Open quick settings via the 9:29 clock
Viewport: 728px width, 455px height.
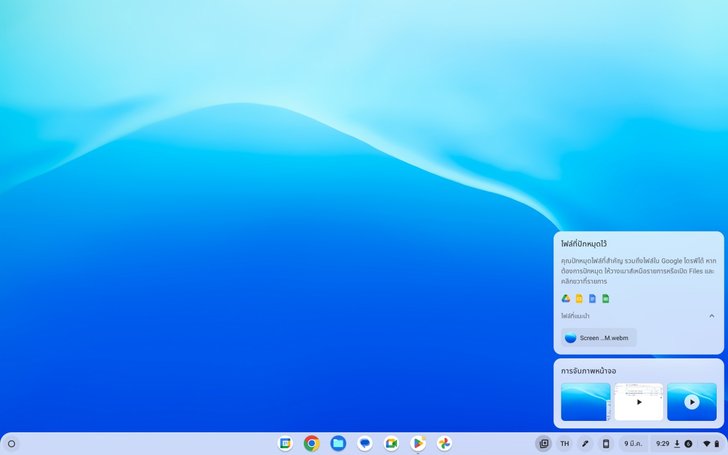point(663,443)
